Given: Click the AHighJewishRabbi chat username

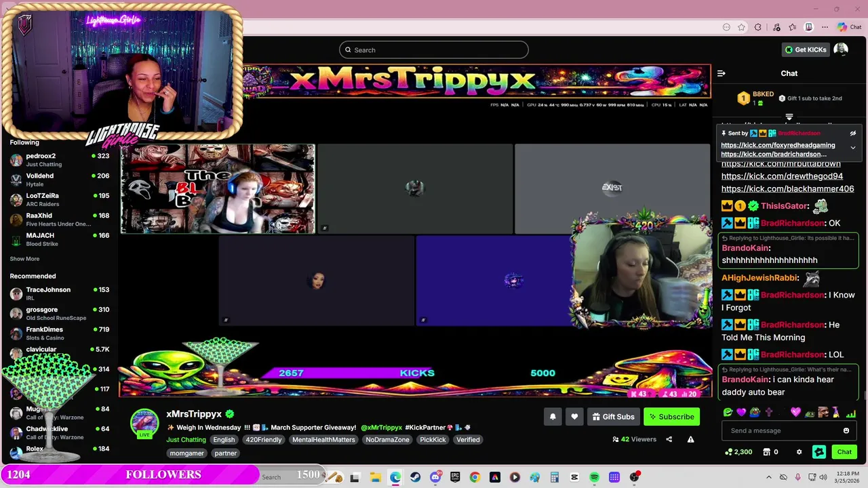Looking at the screenshot, I should (760, 278).
